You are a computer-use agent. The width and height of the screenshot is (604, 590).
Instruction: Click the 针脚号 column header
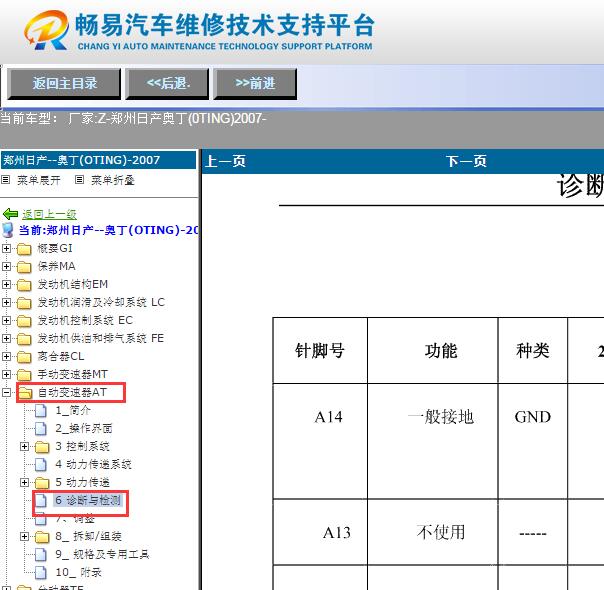click(319, 351)
